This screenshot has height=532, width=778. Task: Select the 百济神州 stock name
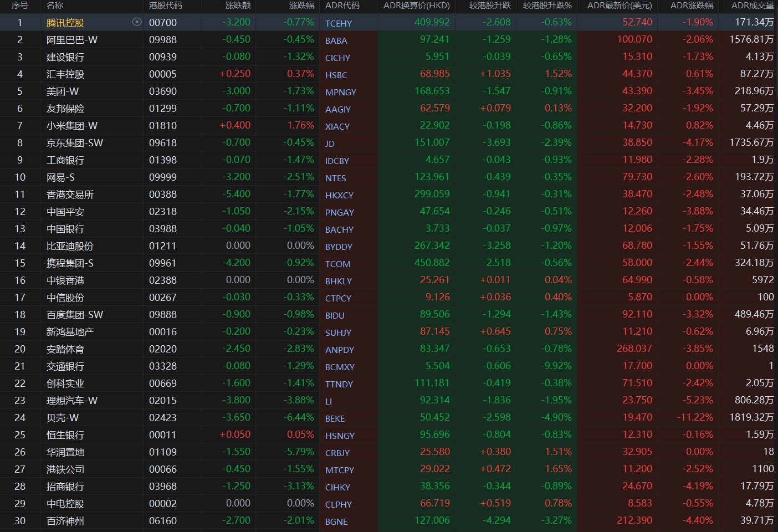(65, 521)
